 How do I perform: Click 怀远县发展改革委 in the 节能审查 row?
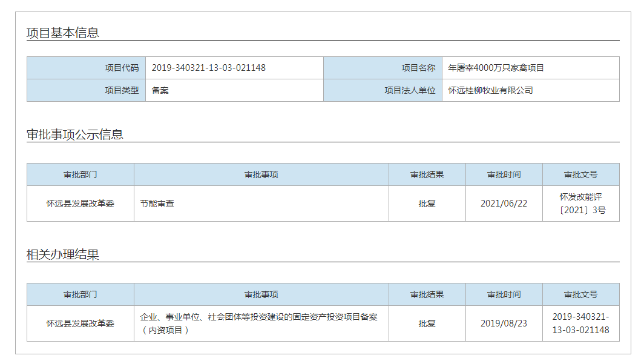(x=80, y=204)
